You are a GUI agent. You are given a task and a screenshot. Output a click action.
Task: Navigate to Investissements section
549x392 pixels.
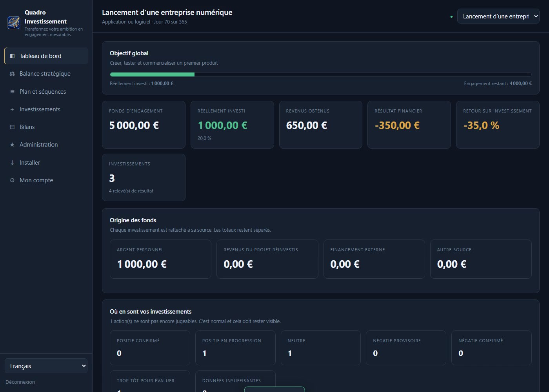click(46, 109)
